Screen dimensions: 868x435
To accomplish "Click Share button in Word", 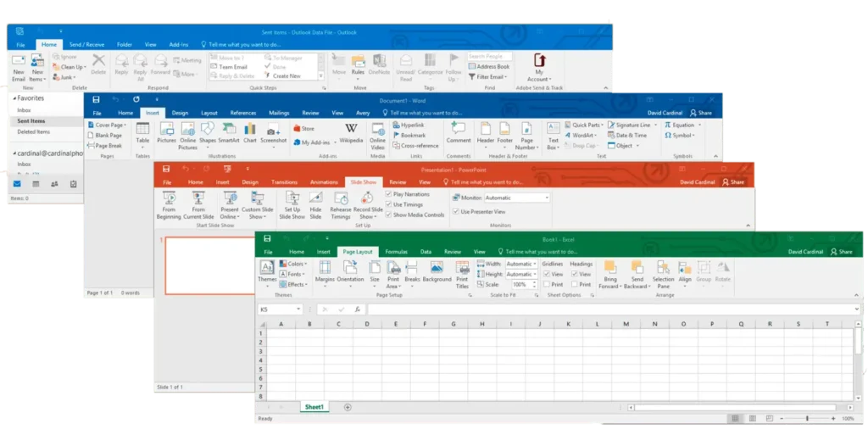I will pos(701,113).
